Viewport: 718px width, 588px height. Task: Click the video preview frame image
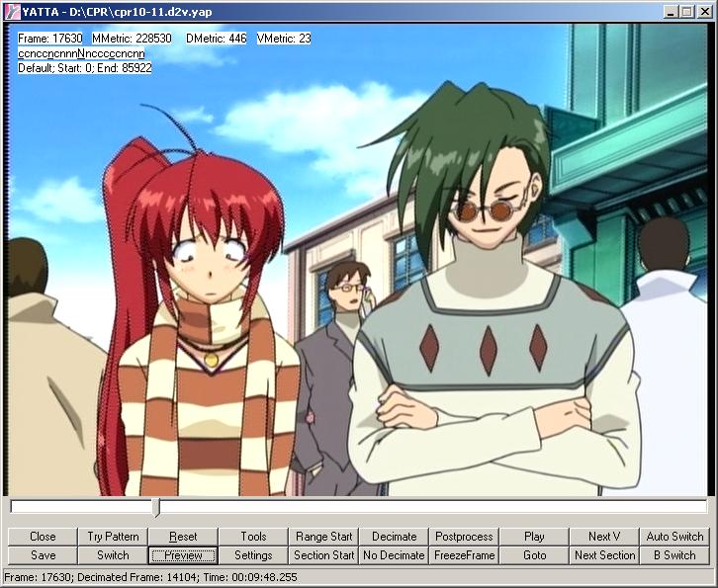358,260
